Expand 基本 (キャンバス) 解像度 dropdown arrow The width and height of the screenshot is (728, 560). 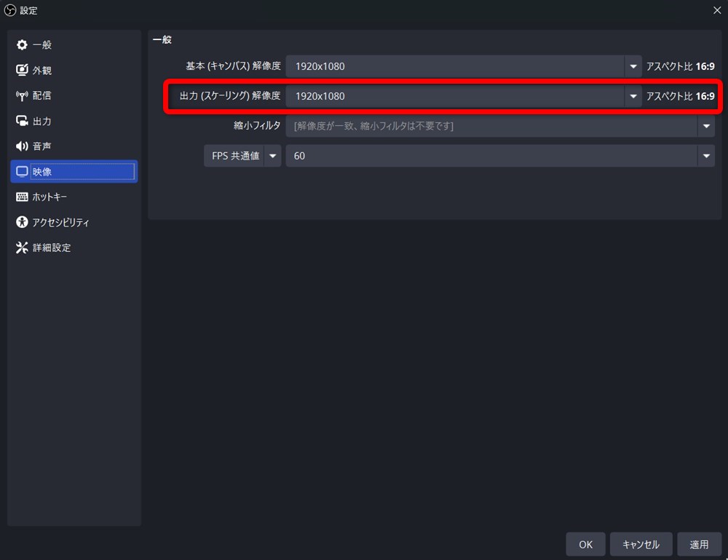(x=633, y=66)
